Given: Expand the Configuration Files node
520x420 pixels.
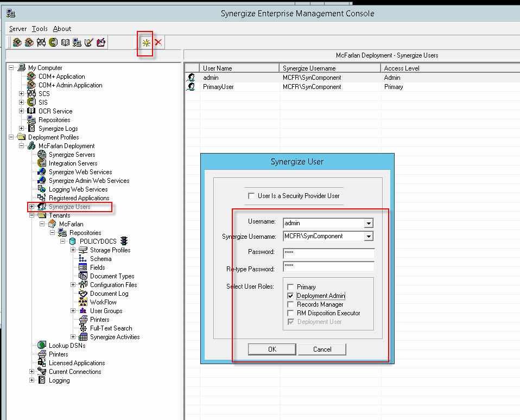Looking at the screenshot, I should point(73,284).
